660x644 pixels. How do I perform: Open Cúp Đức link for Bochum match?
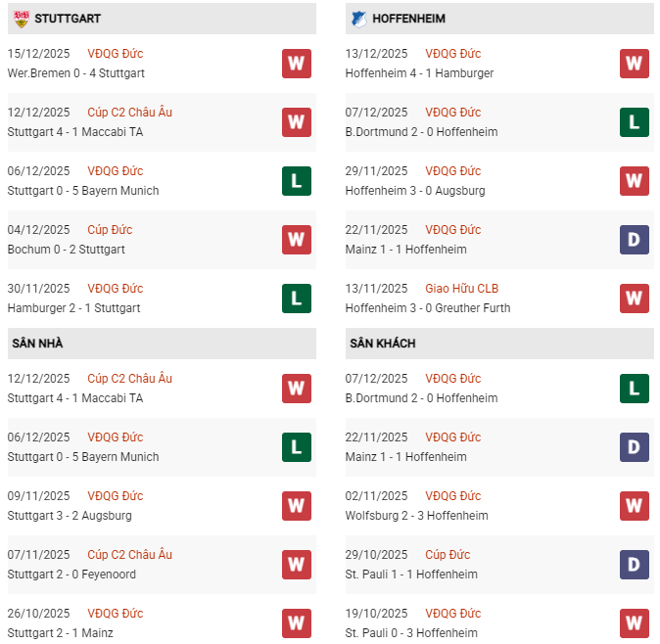tap(110, 230)
